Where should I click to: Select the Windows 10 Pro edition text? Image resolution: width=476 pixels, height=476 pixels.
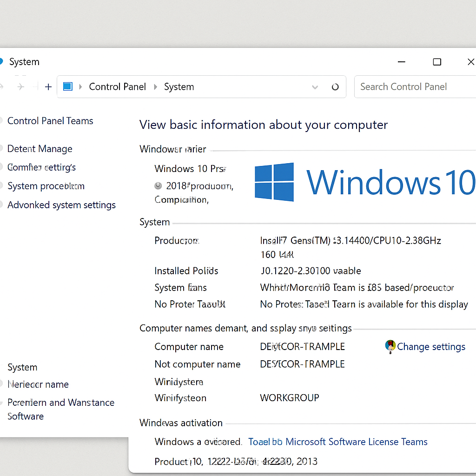coord(190,168)
